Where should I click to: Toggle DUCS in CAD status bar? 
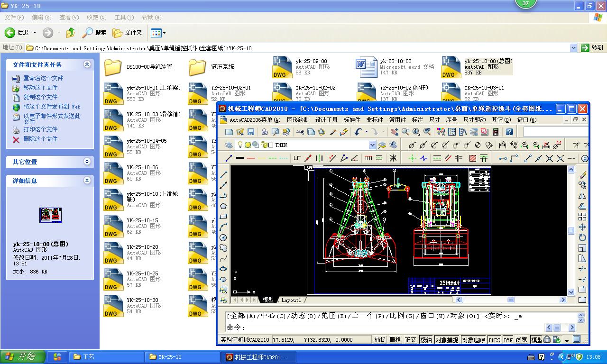pos(494,340)
